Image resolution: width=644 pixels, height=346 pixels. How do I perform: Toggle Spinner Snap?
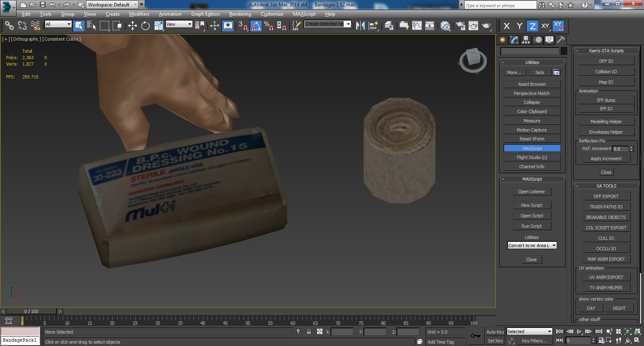282,26
